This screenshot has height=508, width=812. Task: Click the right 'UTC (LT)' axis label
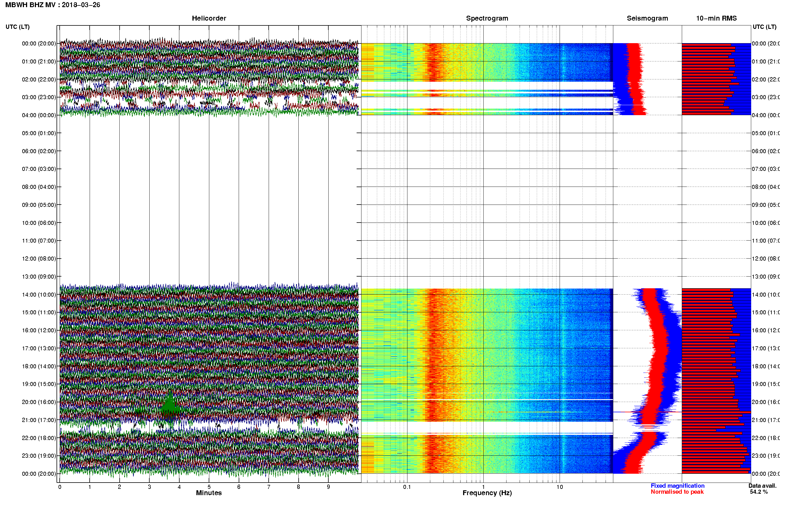click(764, 27)
